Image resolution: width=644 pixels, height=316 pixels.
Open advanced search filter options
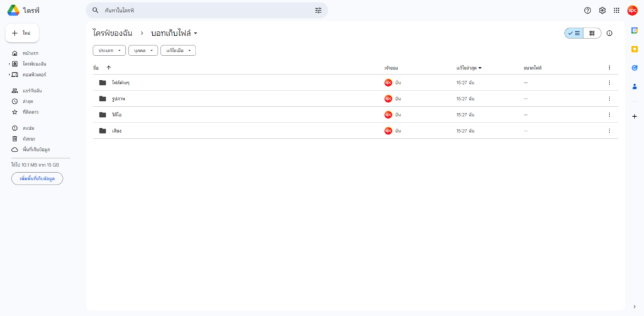point(318,11)
